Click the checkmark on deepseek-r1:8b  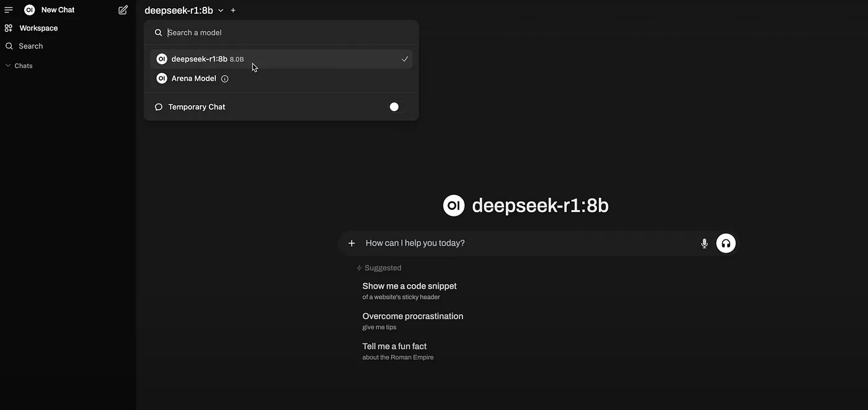(405, 59)
